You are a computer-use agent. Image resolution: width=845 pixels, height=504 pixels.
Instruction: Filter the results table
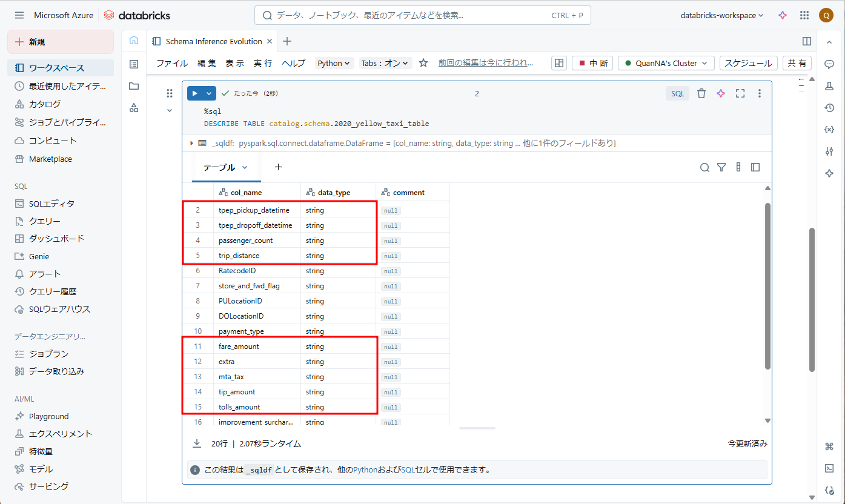tap(721, 167)
